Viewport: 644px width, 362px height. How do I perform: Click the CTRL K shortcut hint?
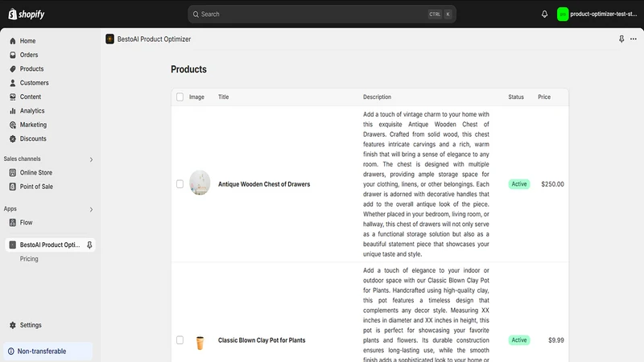coord(440,14)
